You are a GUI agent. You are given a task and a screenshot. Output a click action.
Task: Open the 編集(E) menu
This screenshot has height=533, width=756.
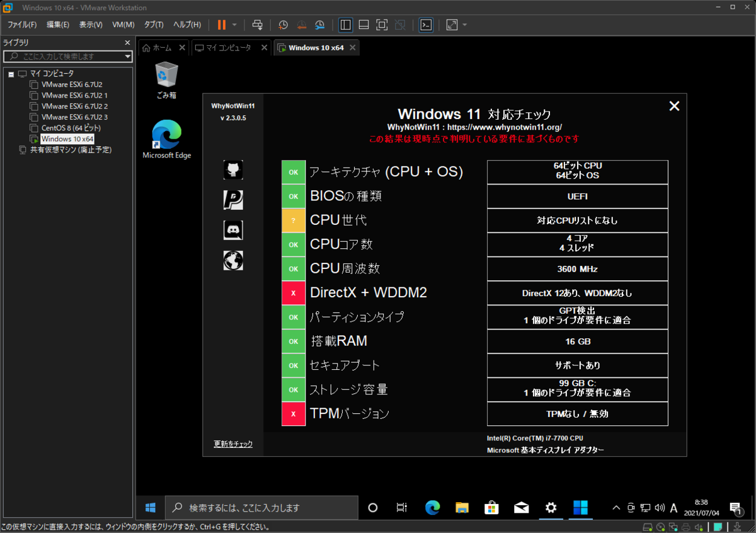click(x=58, y=25)
